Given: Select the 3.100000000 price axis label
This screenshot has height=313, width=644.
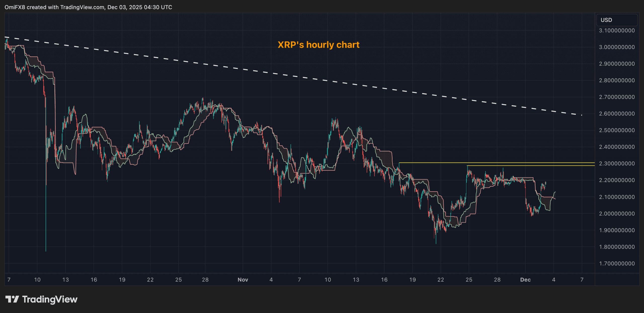Looking at the screenshot, I should point(617,31).
